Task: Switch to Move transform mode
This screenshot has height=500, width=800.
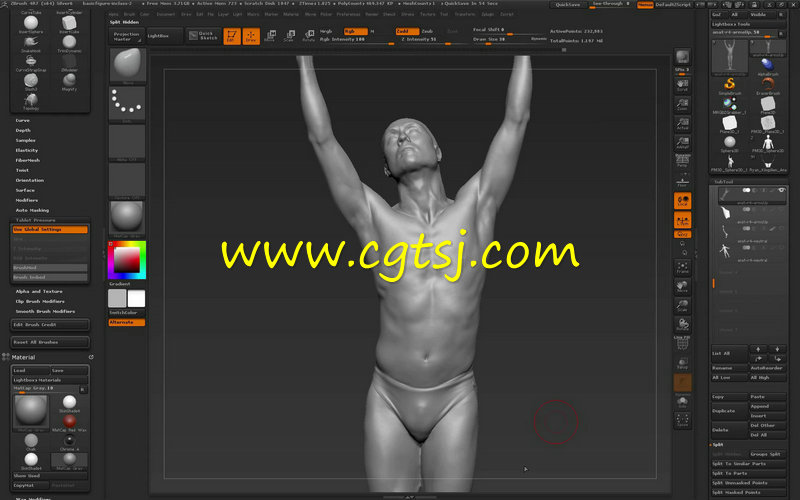Action: pos(270,36)
